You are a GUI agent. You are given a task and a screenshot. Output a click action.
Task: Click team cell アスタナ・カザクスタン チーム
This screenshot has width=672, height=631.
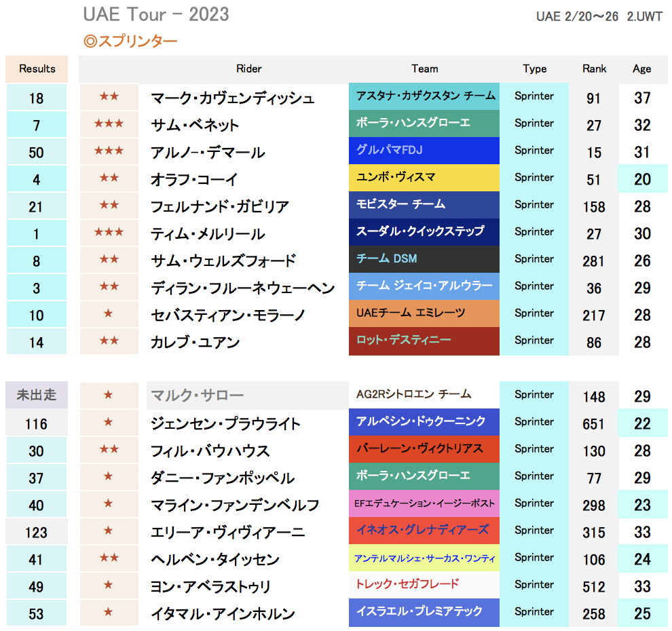(424, 96)
